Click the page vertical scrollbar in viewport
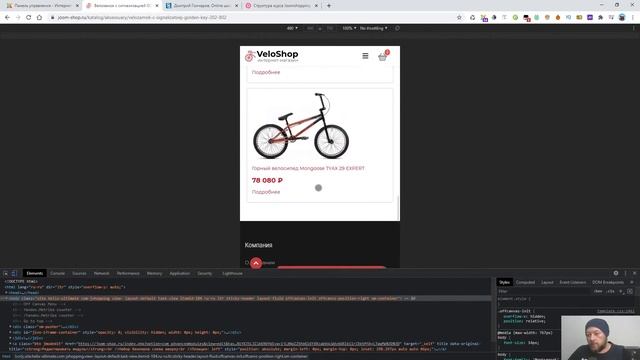Image resolution: width=640 pixels, height=360 pixels. [x=398, y=207]
